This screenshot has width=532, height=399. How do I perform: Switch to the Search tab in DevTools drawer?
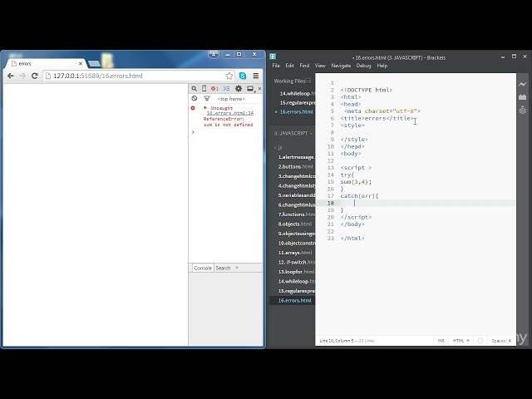coord(223,268)
